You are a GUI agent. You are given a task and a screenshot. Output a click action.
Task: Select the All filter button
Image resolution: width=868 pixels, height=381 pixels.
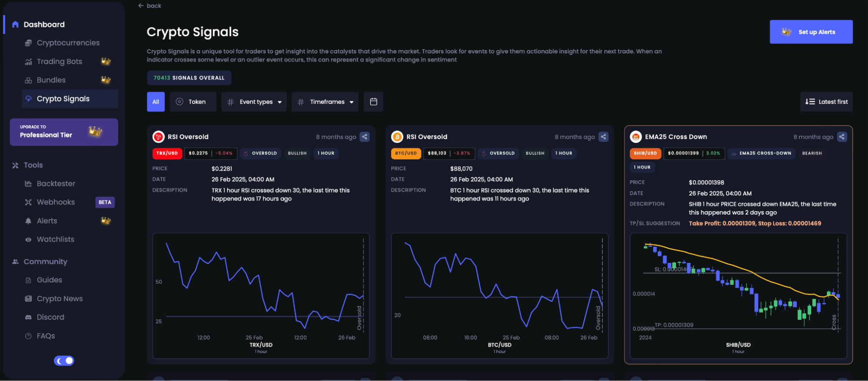[155, 102]
